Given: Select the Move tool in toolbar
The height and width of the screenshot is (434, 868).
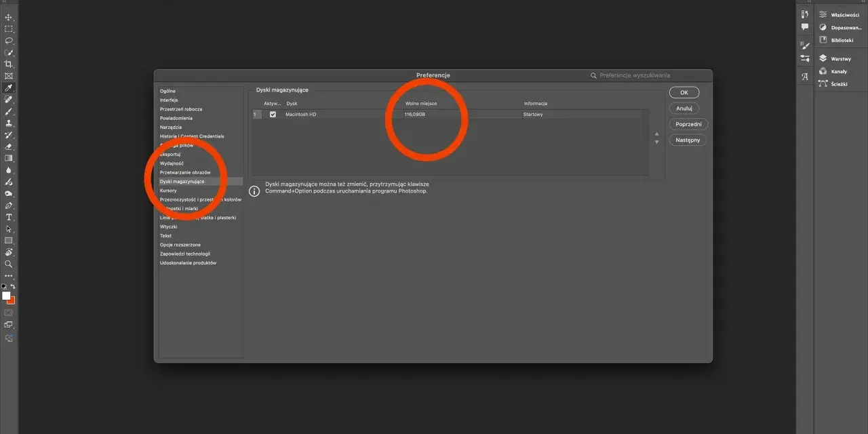Looking at the screenshot, I should pyautogui.click(x=9, y=17).
